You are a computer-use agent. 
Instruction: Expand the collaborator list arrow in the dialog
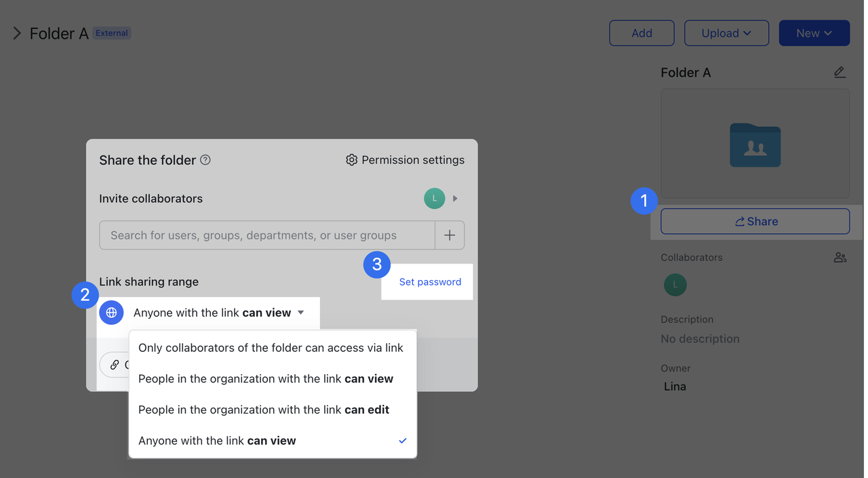pos(455,198)
